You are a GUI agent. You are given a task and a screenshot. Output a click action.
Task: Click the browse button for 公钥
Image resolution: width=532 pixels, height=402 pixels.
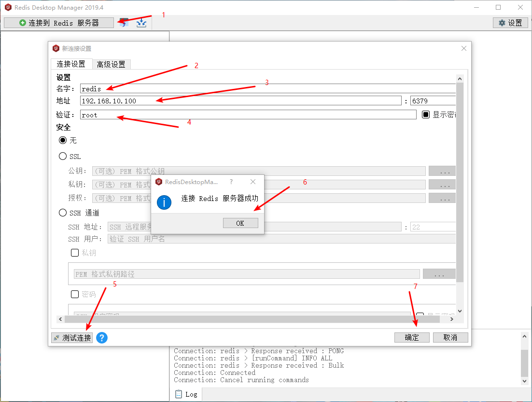[x=442, y=171]
